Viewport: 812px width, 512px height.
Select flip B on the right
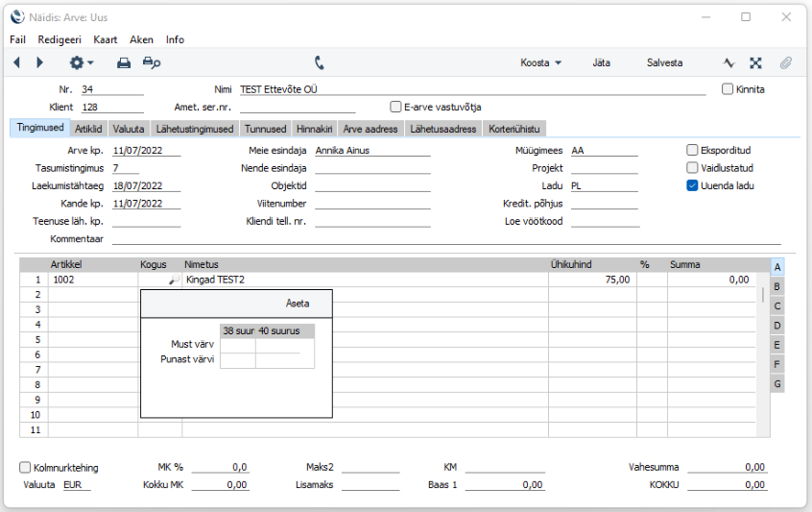tap(776, 286)
